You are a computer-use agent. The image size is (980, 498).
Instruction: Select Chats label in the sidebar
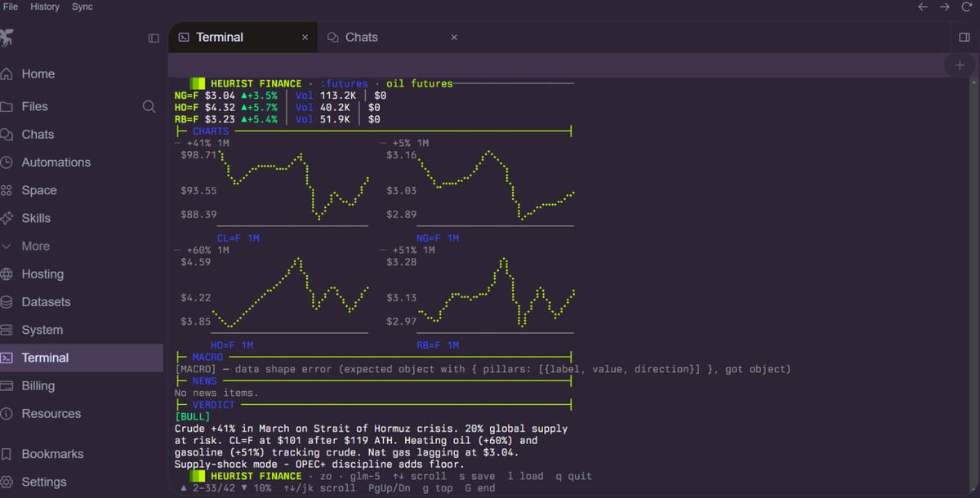(x=38, y=135)
